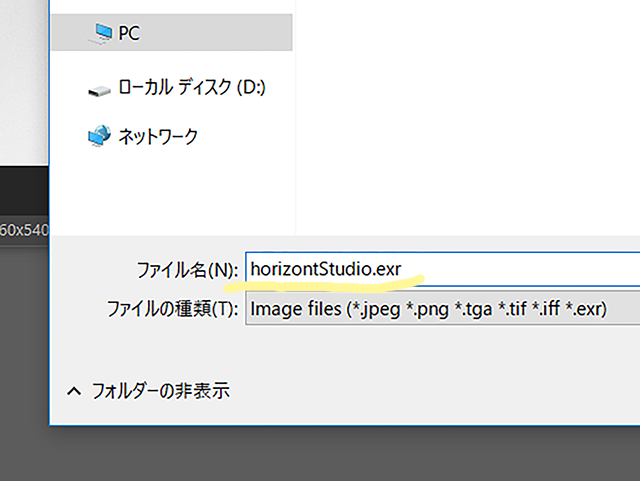
Task: Click the chevron icon beside フォルダーの非表示
Action: (x=74, y=392)
